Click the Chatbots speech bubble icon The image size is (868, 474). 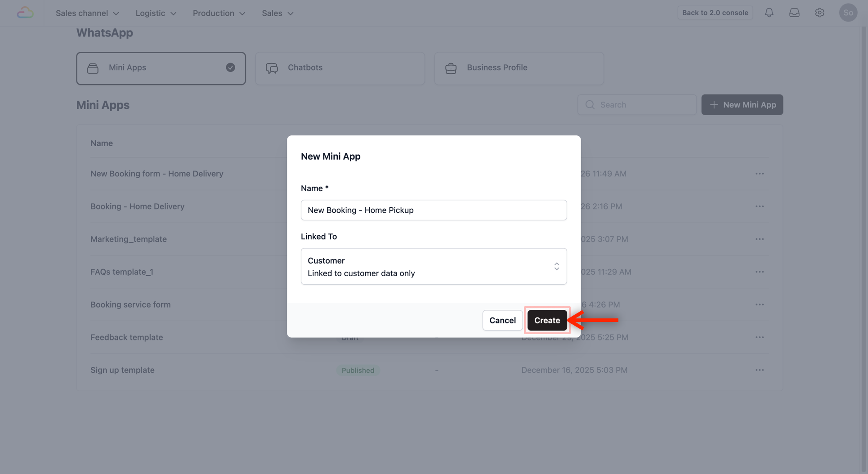[x=272, y=68]
